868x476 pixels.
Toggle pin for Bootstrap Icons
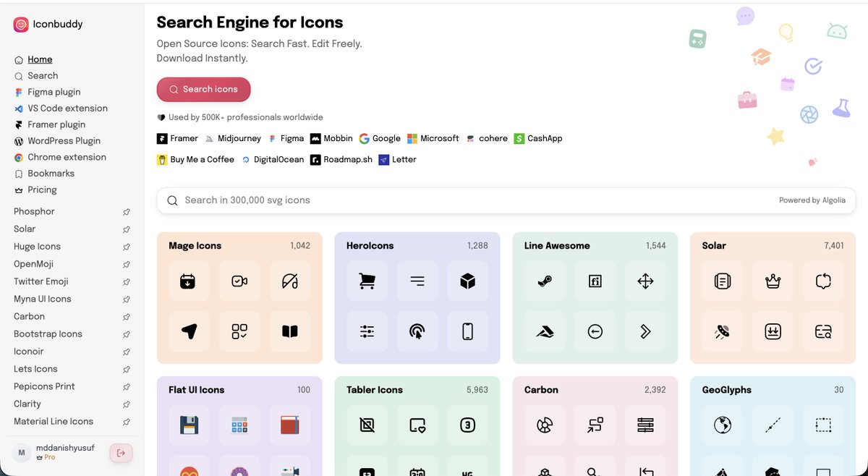127,334
